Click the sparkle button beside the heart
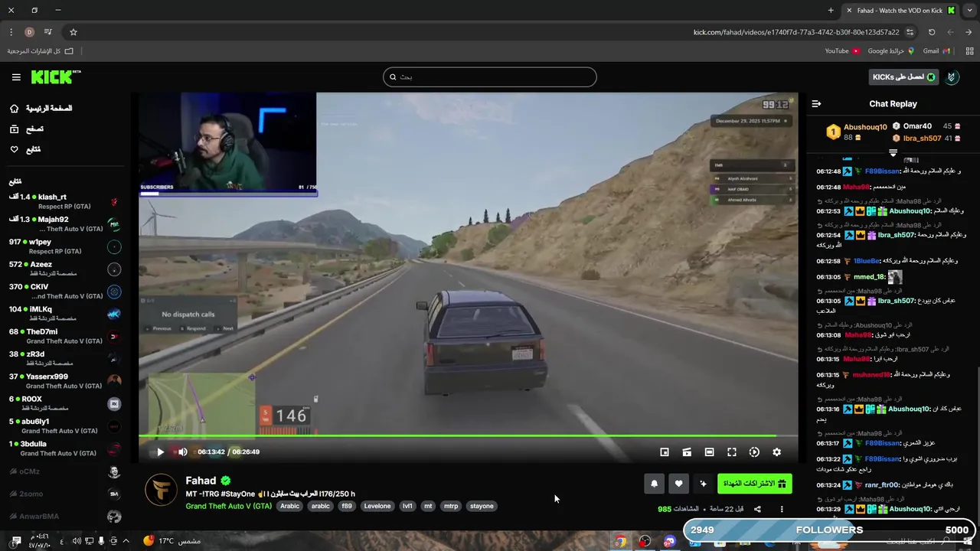 (x=703, y=484)
